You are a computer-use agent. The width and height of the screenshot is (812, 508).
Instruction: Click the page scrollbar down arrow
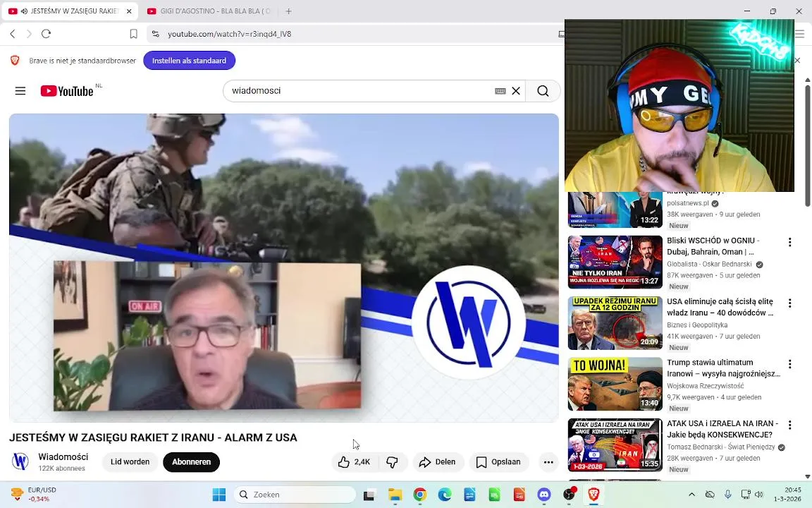click(x=807, y=476)
